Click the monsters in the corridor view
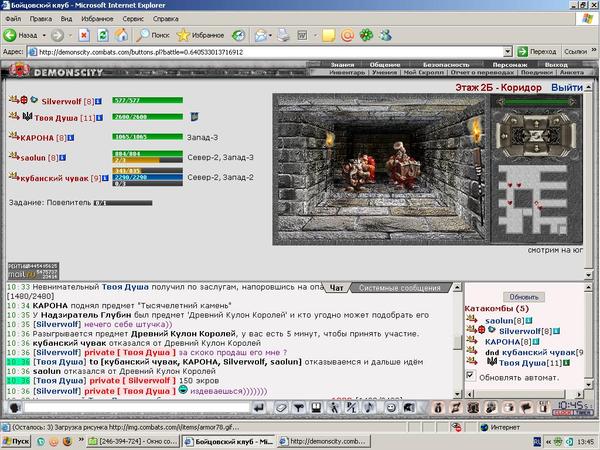 (x=381, y=167)
